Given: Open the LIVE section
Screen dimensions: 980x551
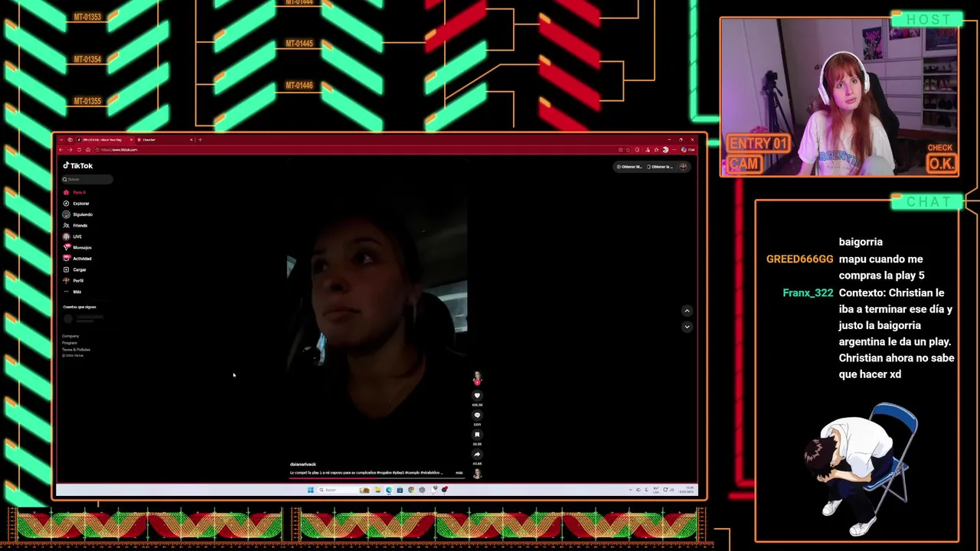Looking at the screenshot, I should 73,236.
